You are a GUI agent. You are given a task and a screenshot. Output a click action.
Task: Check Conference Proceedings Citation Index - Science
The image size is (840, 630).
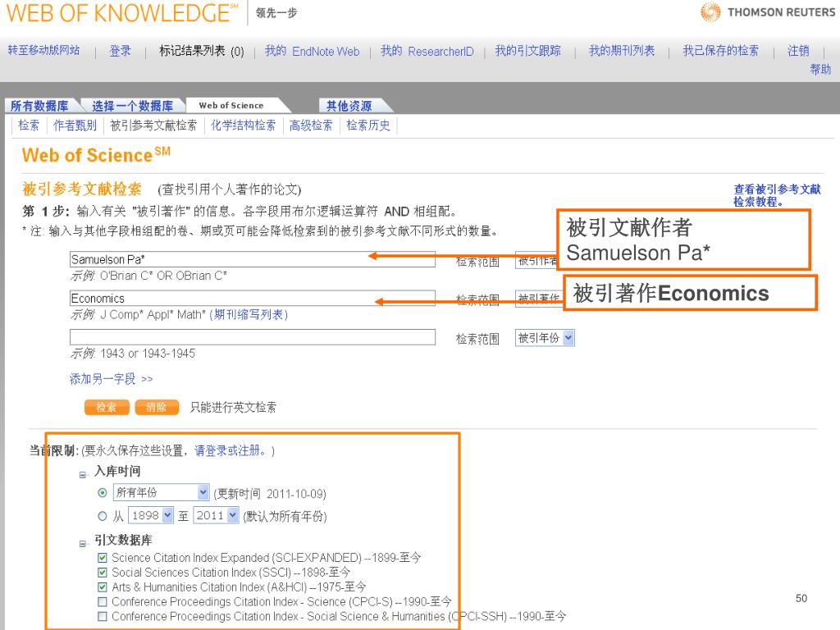pyautogui.click(x=103, y=601)
